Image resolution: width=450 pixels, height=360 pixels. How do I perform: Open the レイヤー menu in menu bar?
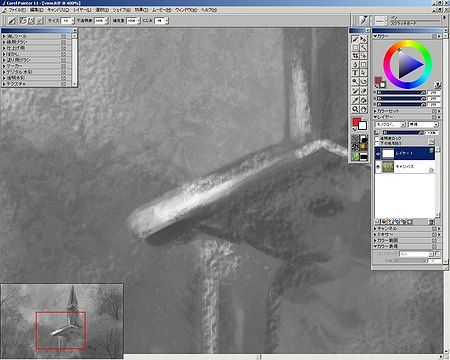[x=82, y=10]
